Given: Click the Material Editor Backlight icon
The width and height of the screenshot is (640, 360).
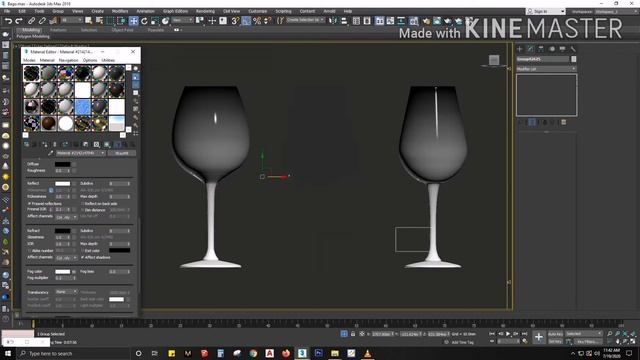Looking at the screenshot, I should tap(136, 77).
